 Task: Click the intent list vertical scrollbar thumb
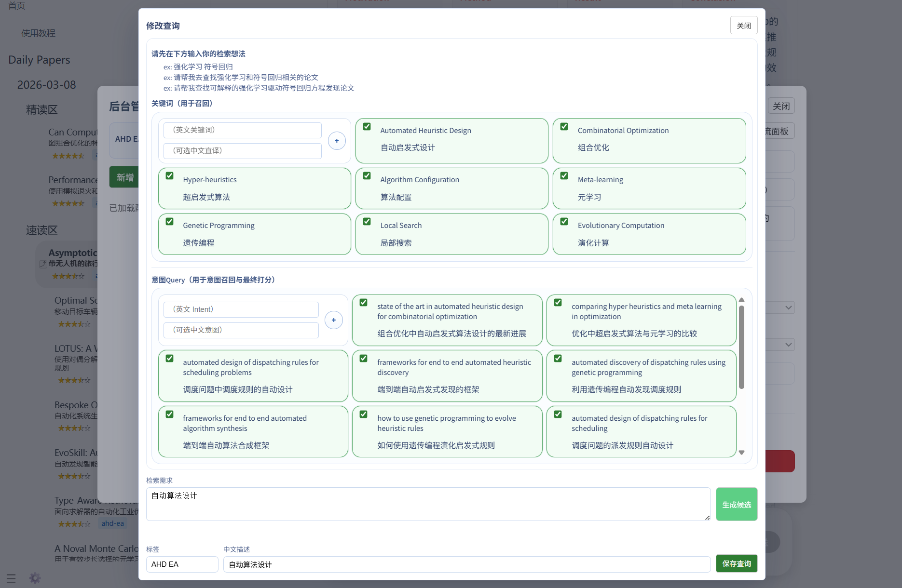coord(742,347)
